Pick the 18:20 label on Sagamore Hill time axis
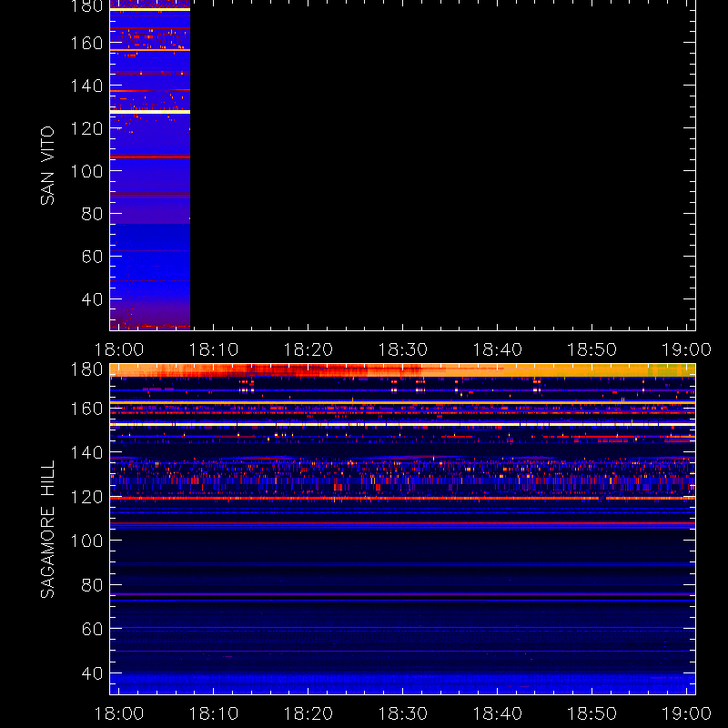Image resolution: width=728 pixels, height=728 pixels. [308, 713]
